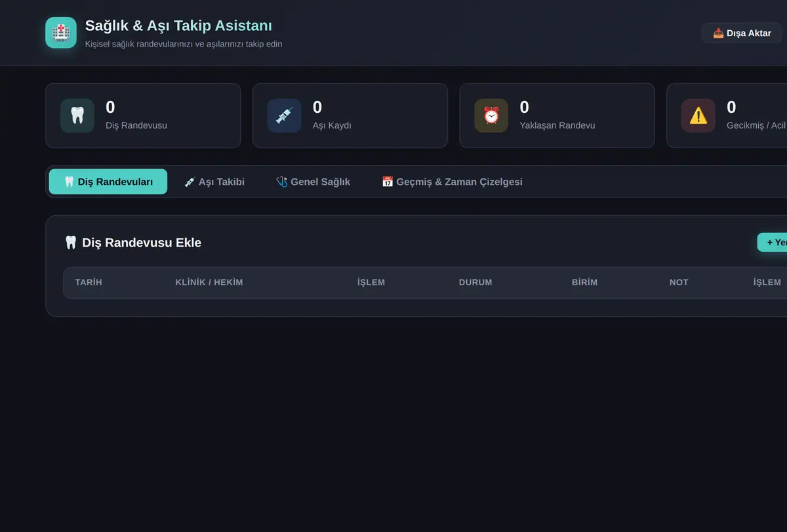Click the Diş Randevusu Ekle heading
This screenshot has height=532, width=787.
point(133,243)
